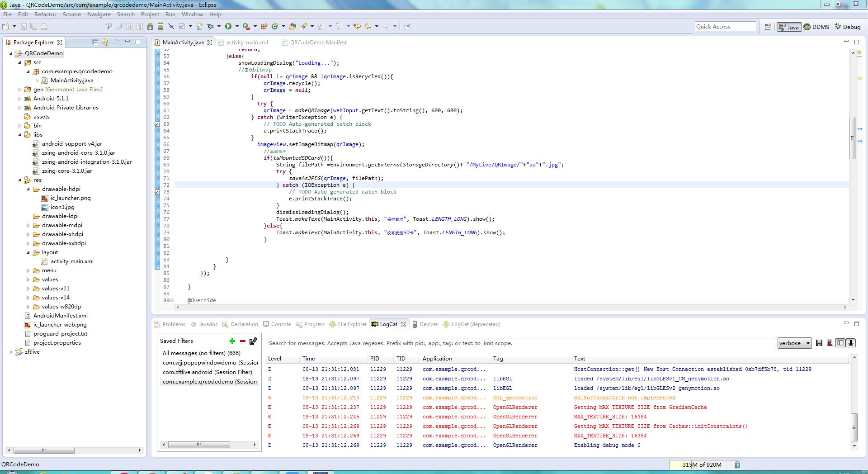The height and width of the screenshot is (474, 868).
Task: Expand the gen [Generated Java Files] folder
Action: coord(19,90)
